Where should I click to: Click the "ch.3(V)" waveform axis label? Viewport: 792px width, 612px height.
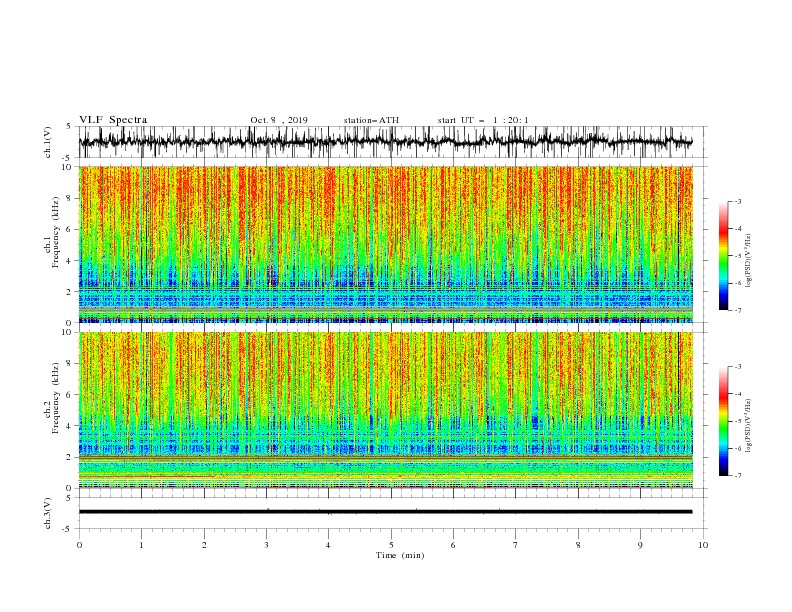48,513
